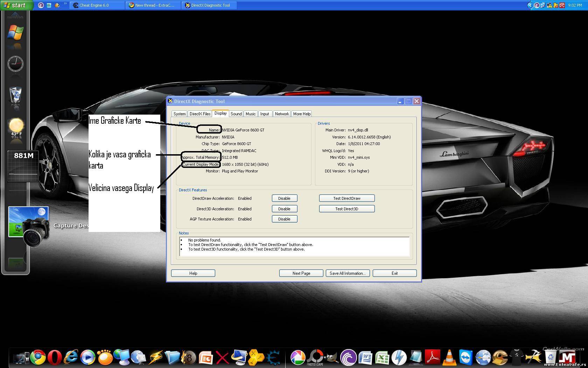Click Save All Information button
This screenshot has height=368, width=588.
pyautogui.click(x=348, y=273)
